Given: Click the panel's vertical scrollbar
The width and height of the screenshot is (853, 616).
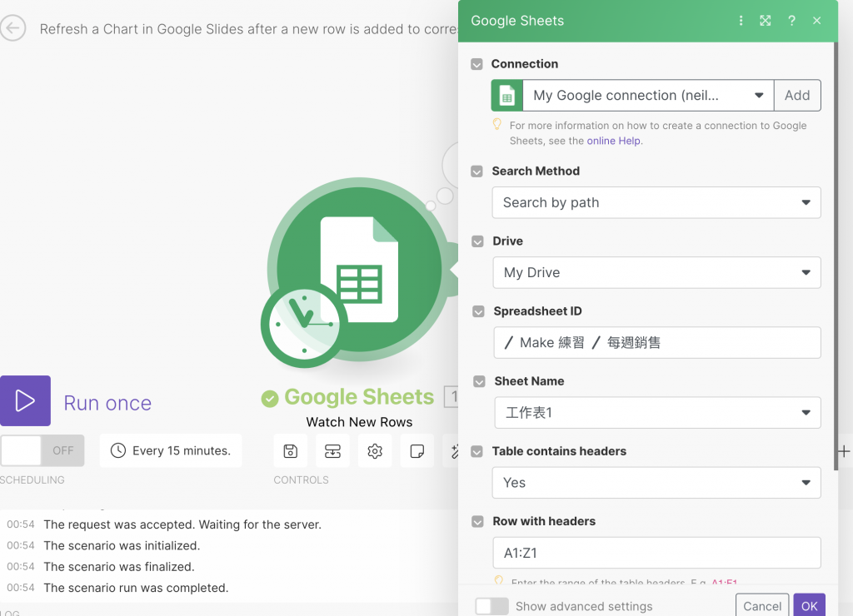Looking at the screenshot, I should (836, 256).
